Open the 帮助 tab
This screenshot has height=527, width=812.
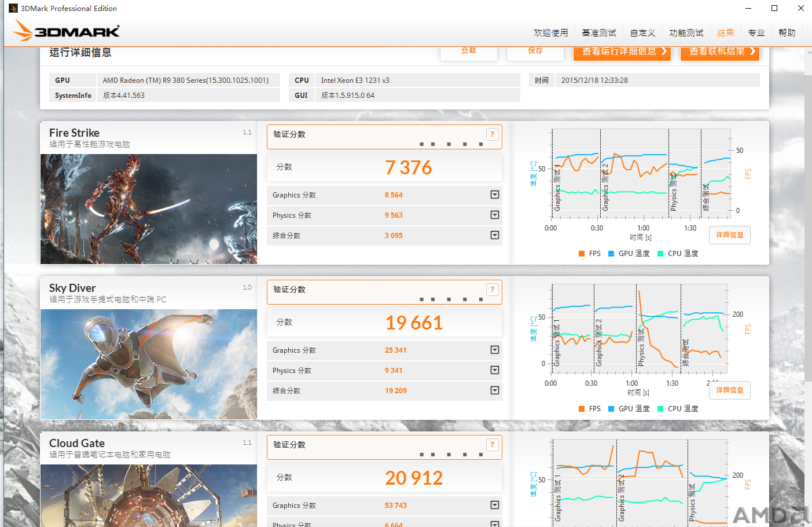(x=787, y=33)
